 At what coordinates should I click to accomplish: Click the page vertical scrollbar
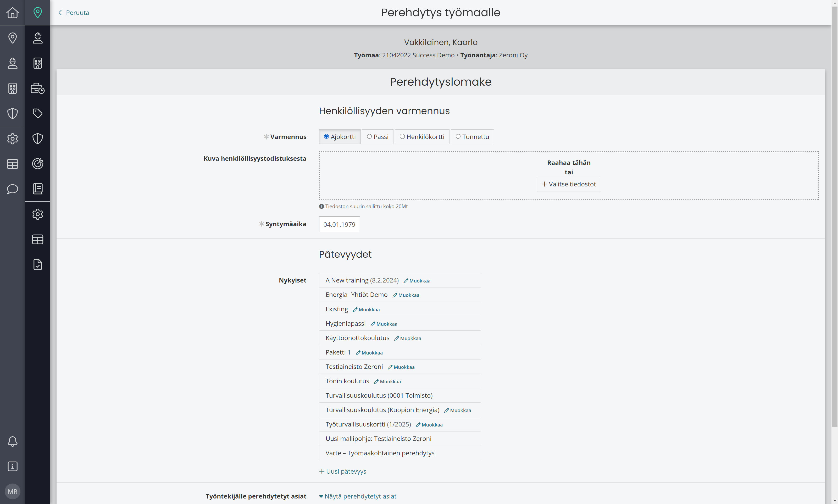click(x=835, y=217)
